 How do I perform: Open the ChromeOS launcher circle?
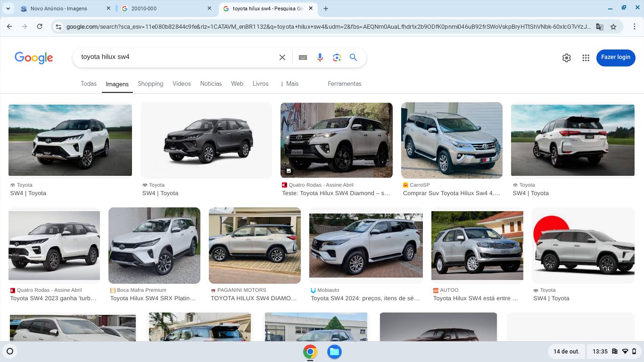(x=10, y=351)
